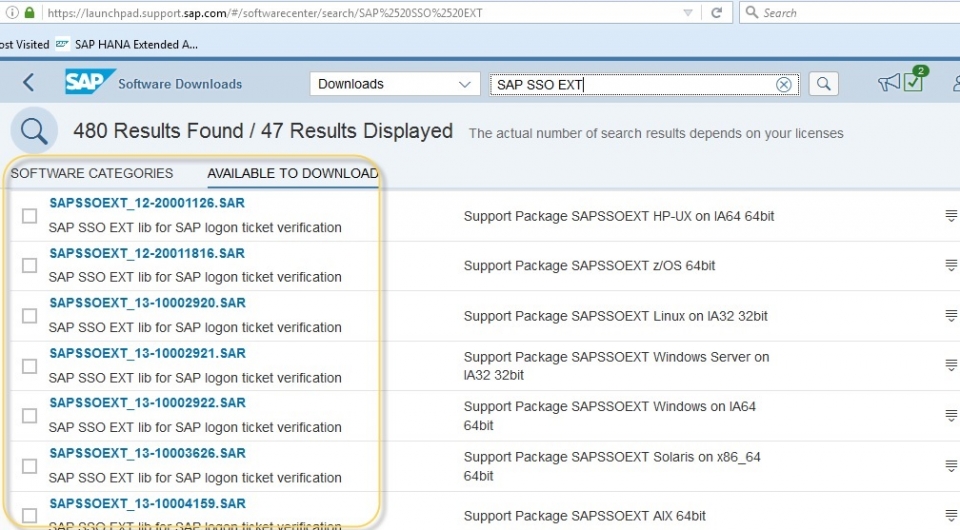
Task: Open menu icon for Windows Server IA32 row
Action: 951,365
